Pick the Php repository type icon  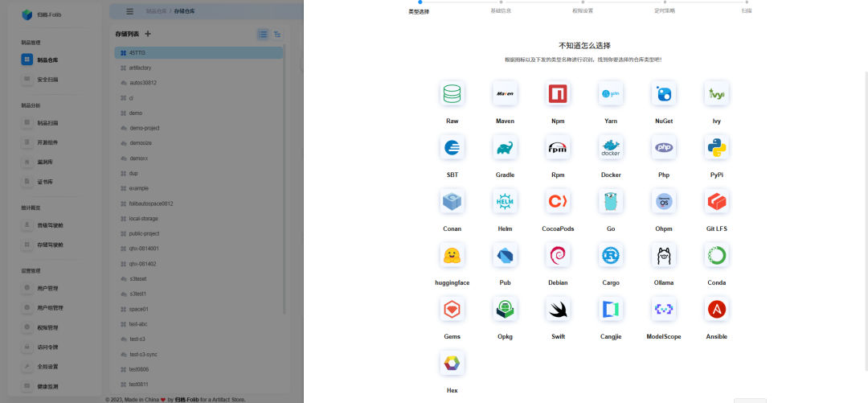coord(664,147)
